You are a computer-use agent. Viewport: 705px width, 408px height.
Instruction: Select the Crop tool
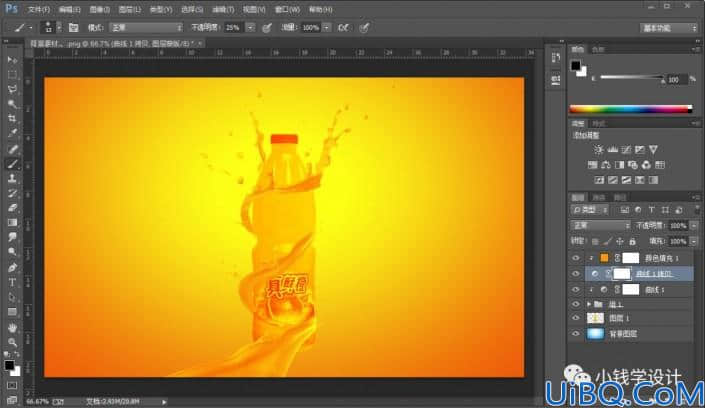(12, 118)
